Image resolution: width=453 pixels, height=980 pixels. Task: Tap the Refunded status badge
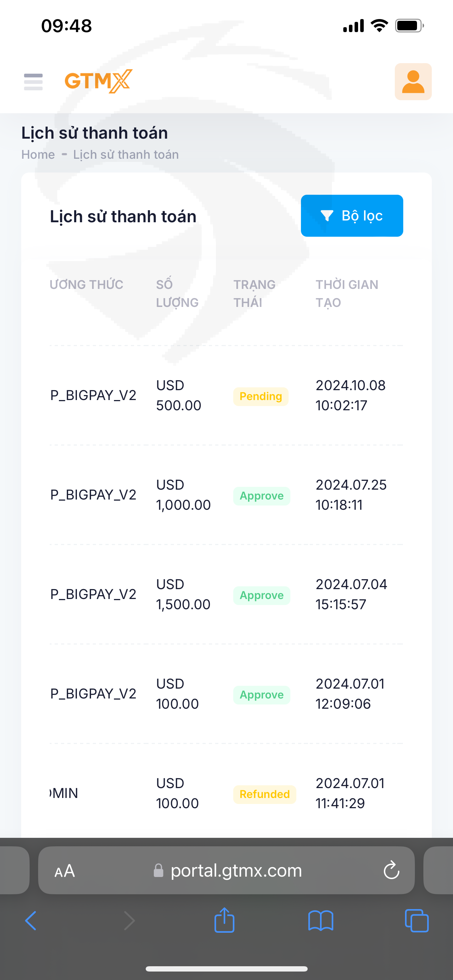[264, 794]
